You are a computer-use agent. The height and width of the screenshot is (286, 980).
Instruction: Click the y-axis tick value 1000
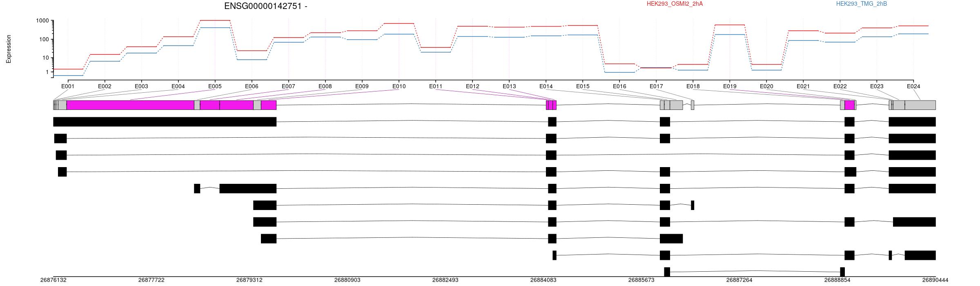(42, 21)
